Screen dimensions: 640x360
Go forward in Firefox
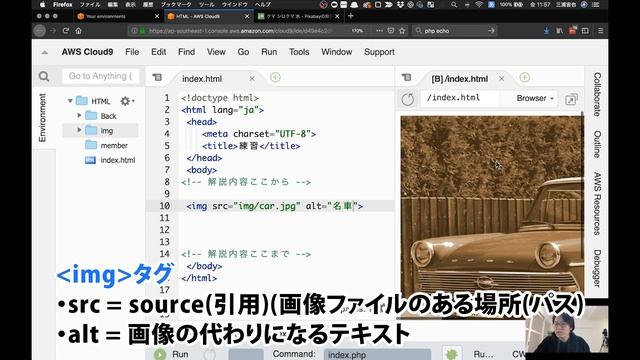53,31
